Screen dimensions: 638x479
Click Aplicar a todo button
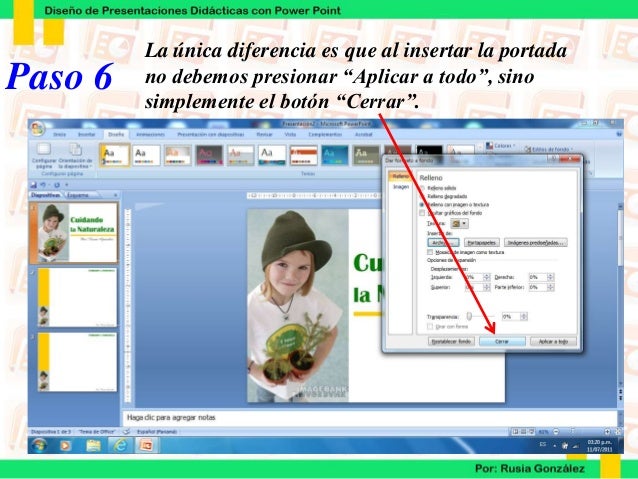pyautogui.click(x=554, y=341)
